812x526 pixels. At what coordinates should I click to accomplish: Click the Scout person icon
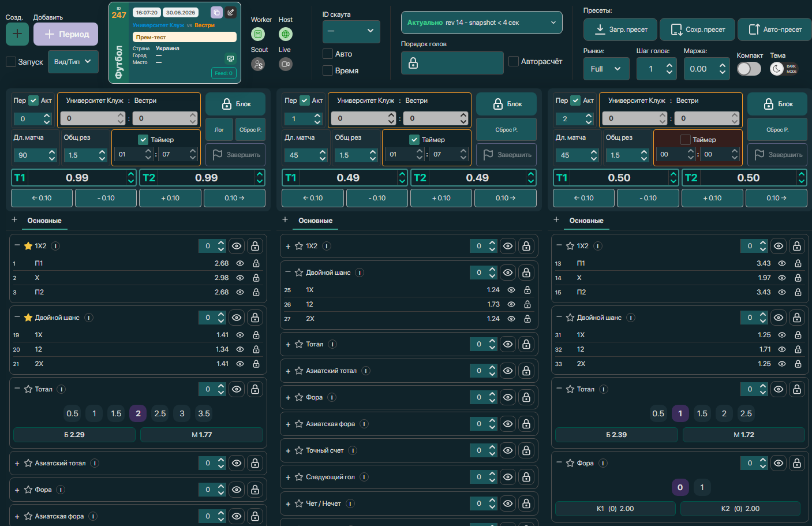258,64
